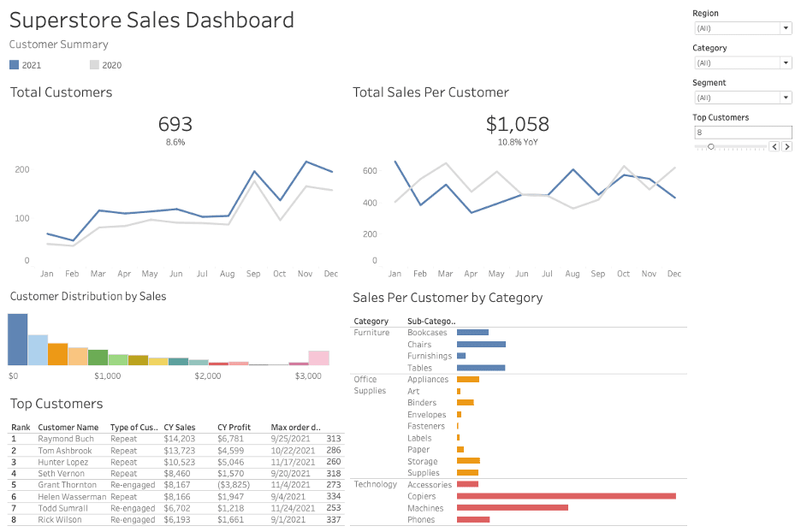
Task: Click the blue 2021 legend swatch
Action: [14, 65]
